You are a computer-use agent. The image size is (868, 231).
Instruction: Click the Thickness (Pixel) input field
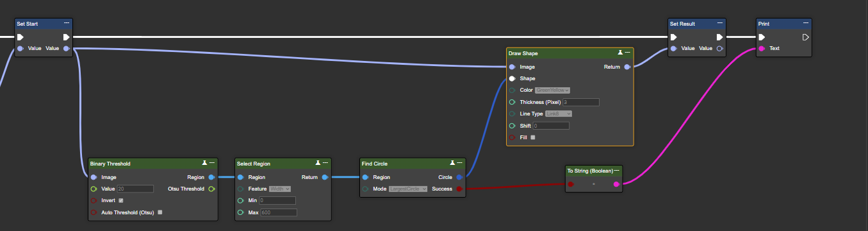coord(581,102)
